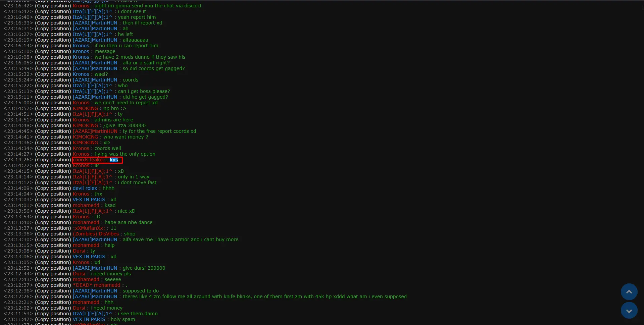Click the vertical scrollbar at the right edge
Image resolution: width=644 pixels, height=325 pixels.
click(x=642, y=7)
